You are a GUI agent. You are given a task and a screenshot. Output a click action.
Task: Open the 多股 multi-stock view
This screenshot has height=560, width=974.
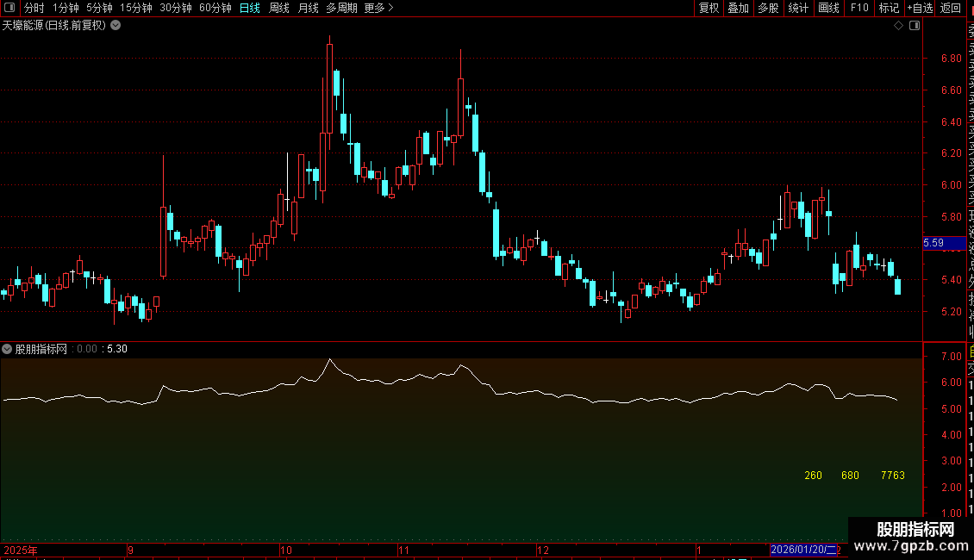pos(768,8)
